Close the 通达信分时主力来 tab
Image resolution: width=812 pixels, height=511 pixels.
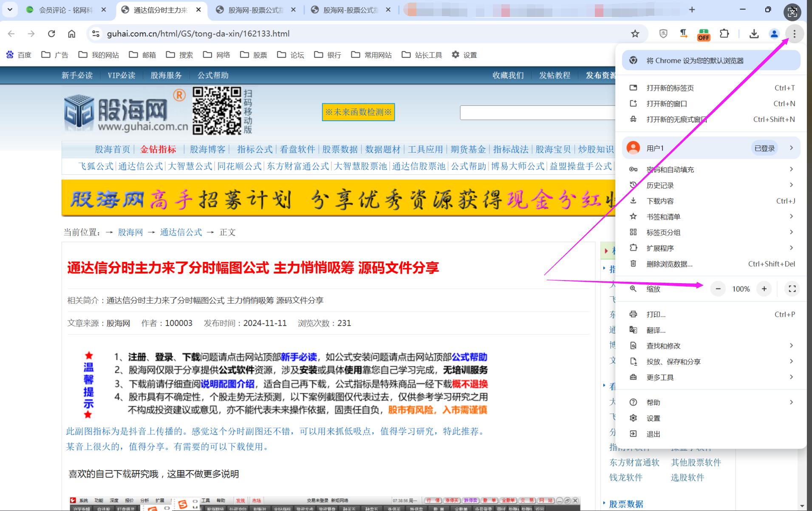click(198, 9)
